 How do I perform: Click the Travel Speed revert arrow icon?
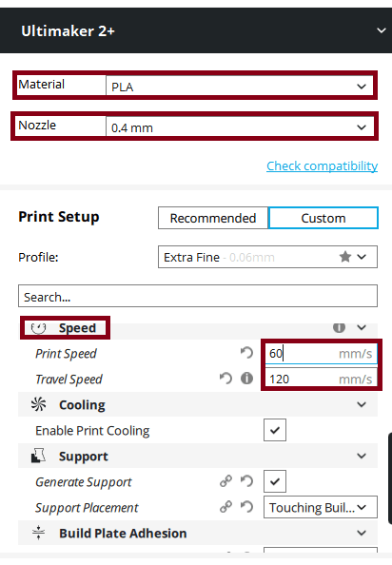click(225, 379)
